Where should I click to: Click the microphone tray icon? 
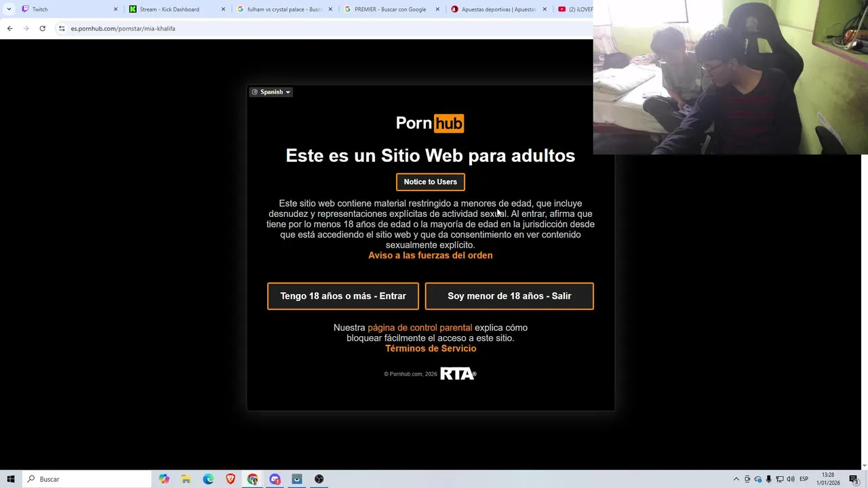[x=769, y=479]
